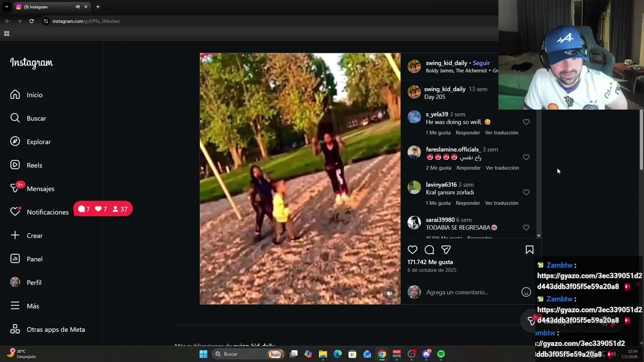Click the comment bubble icon under the post
This screenshot has height=362, width=644.
(x=429, y=250)
